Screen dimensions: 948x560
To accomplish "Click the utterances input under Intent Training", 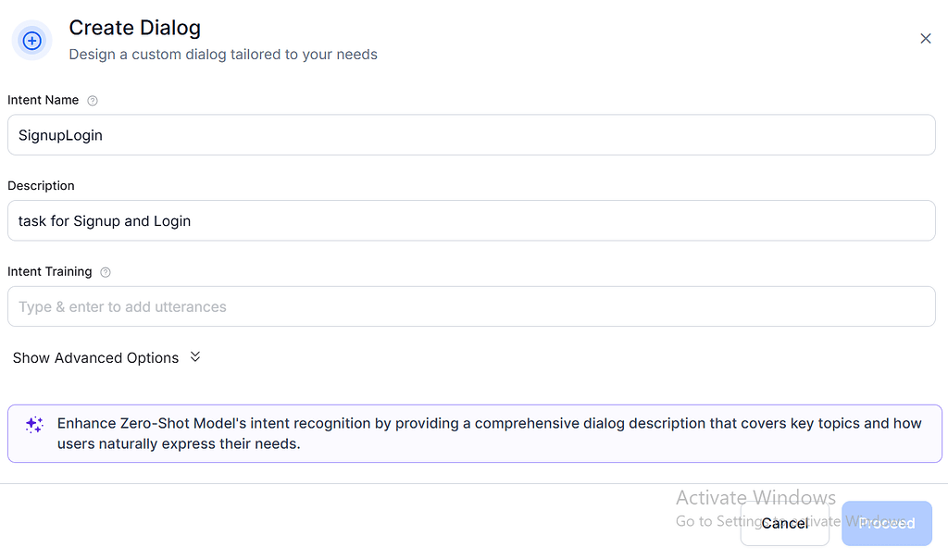I will point(471,306).
